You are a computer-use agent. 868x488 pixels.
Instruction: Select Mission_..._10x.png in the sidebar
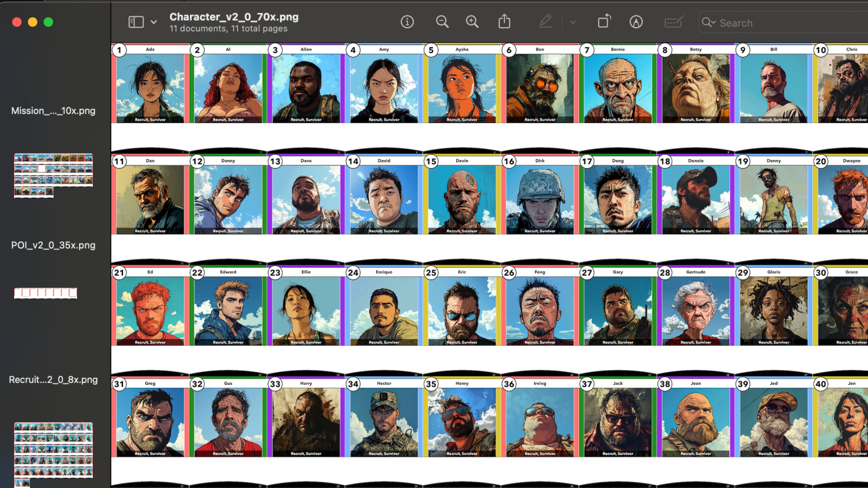[x=53, y=111]
